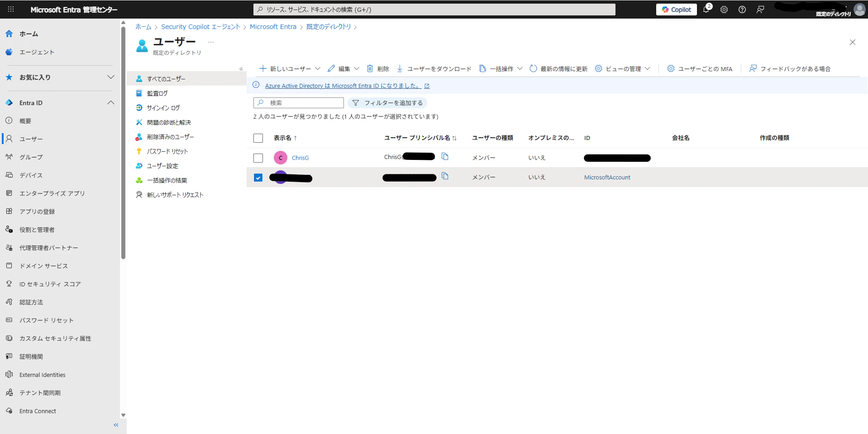868x434 pixels.
Task: Open the 編集 dropdown in toolbar
Action: [343, 69]
